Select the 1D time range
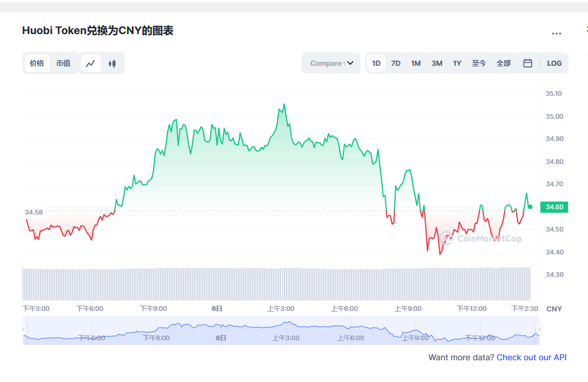This screenshot has height=382, width=588. 376,63
